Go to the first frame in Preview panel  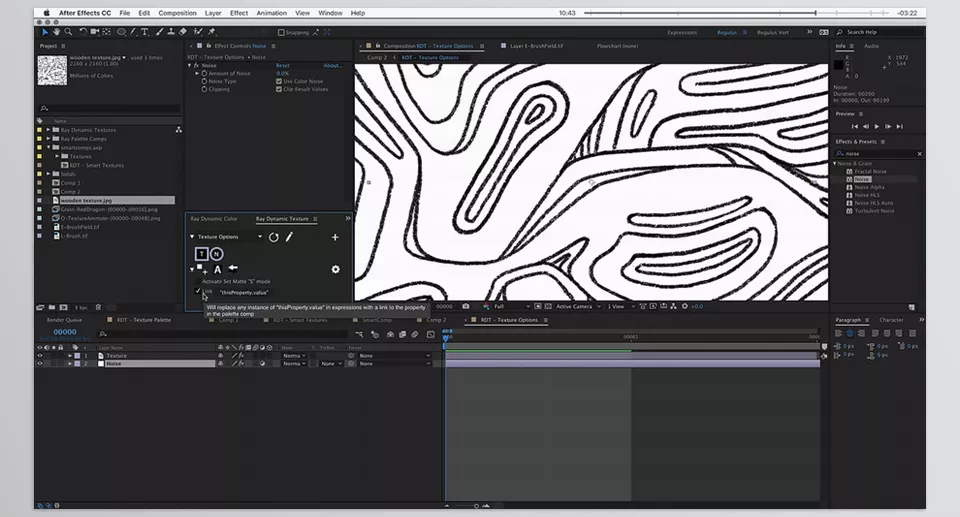(x=855, y=126)
